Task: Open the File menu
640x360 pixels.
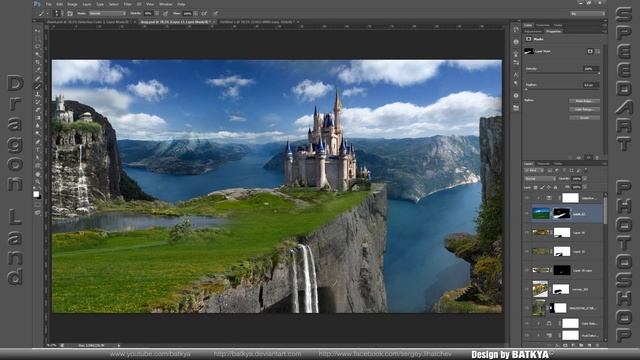Action: (49, 4)
